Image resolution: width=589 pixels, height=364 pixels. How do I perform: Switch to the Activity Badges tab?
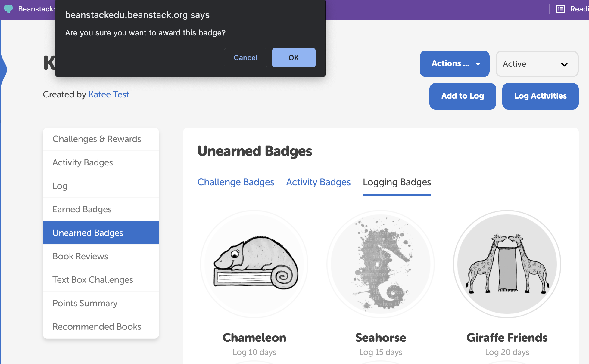[x=318, y=182]
